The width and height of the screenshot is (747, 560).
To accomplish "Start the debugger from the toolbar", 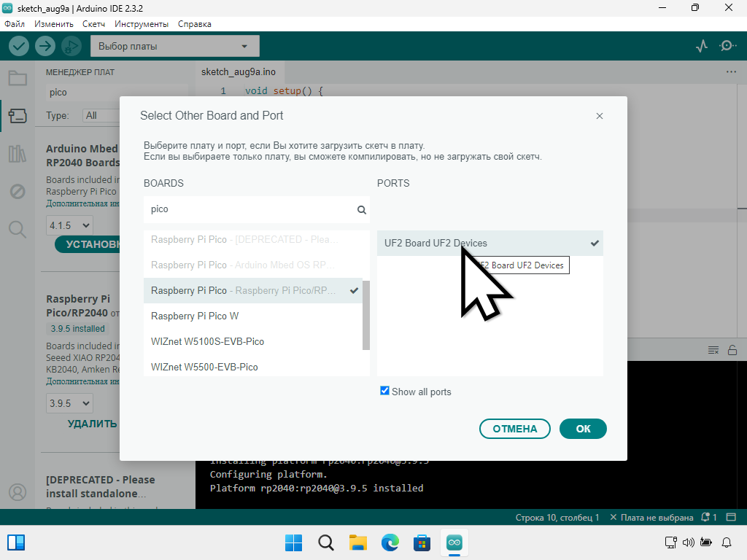I will (x=71, y=46).
